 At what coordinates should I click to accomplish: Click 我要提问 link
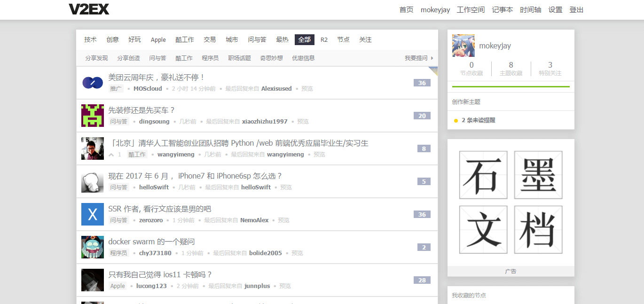(416, 58)
